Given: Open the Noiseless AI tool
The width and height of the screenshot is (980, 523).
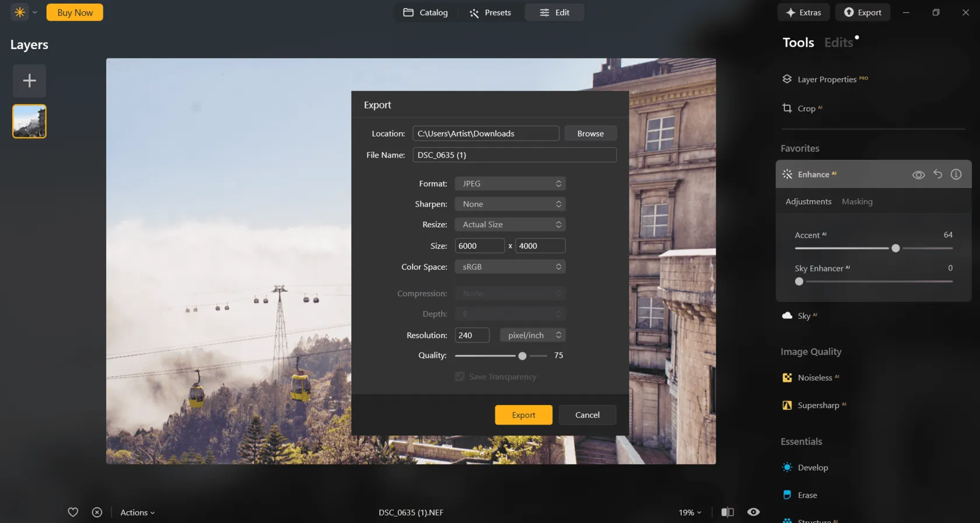Looking at the screenshot, I should pos(814,378).
